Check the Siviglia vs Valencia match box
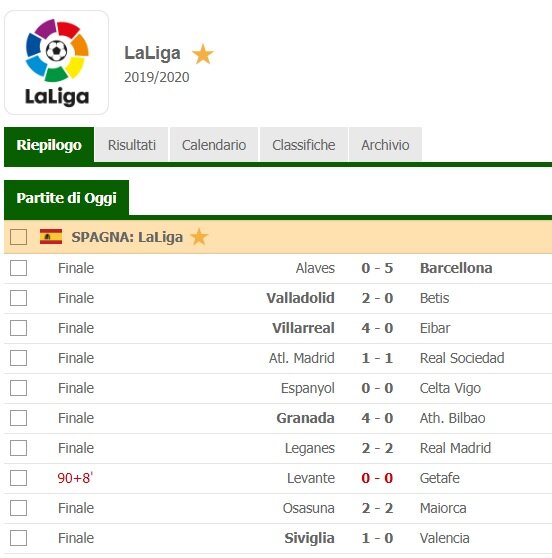The height and width of the screenshot is (558, 552). pos(19,538)
